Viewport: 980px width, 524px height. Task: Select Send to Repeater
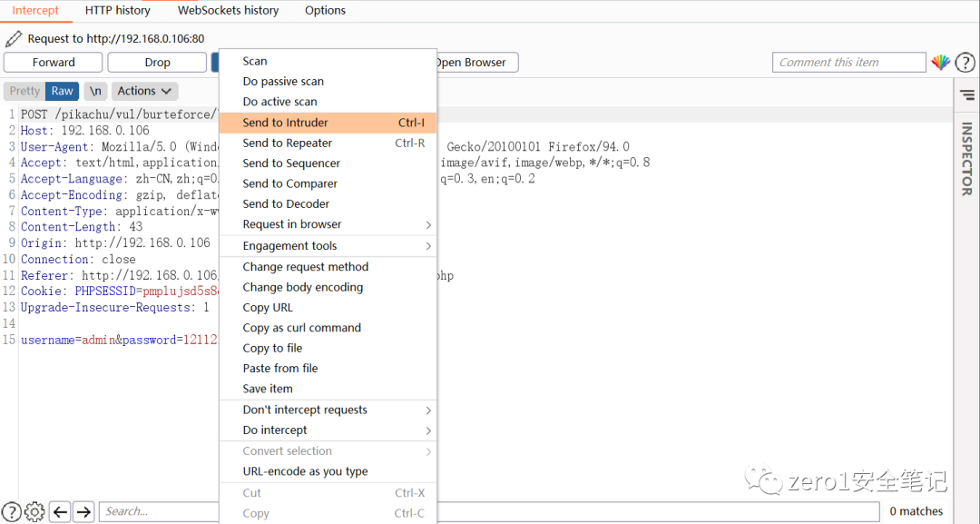pos(328,143)
